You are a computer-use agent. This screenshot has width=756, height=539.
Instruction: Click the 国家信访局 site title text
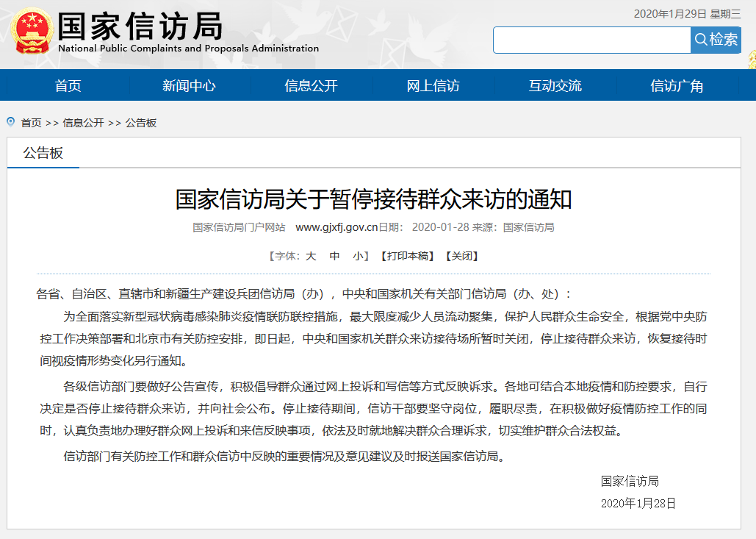(140, 26)
